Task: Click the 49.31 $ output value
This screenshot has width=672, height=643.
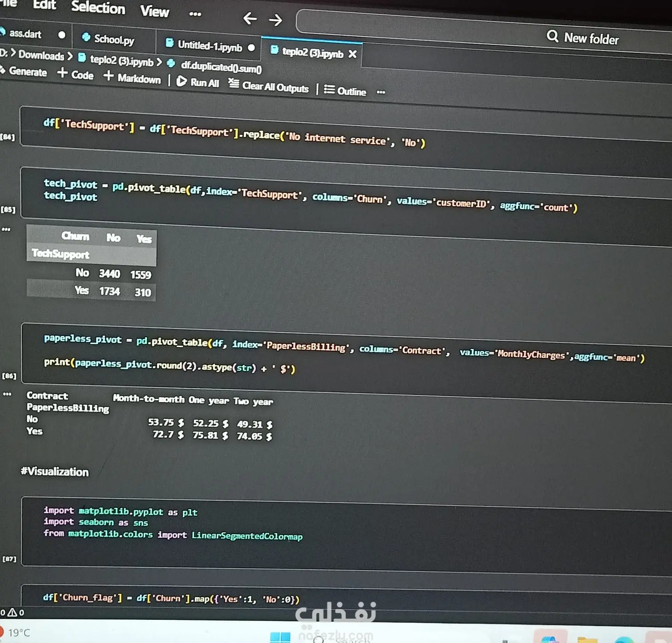Action: tap(254, 424)
